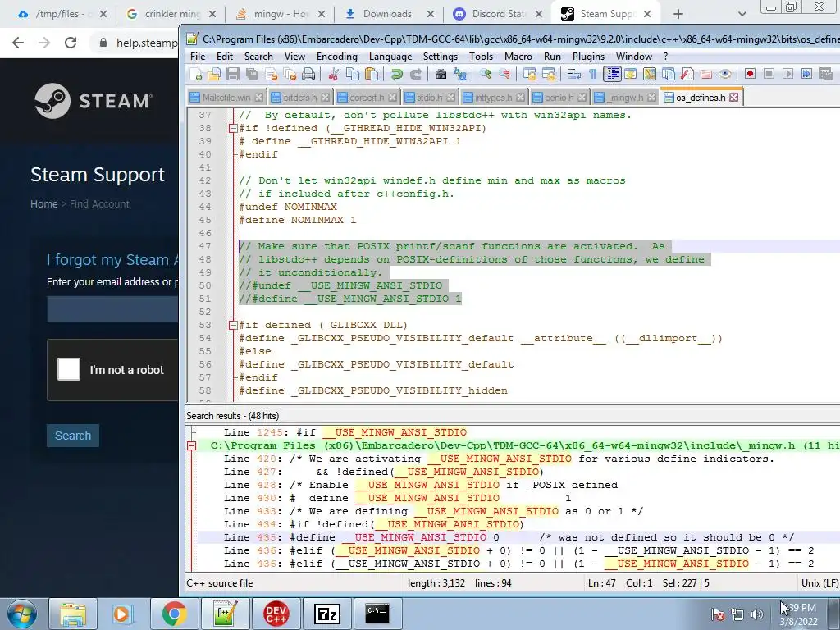Click the Print icon
Viewport: 840px width, 630px height.
(x=308, y=74)
